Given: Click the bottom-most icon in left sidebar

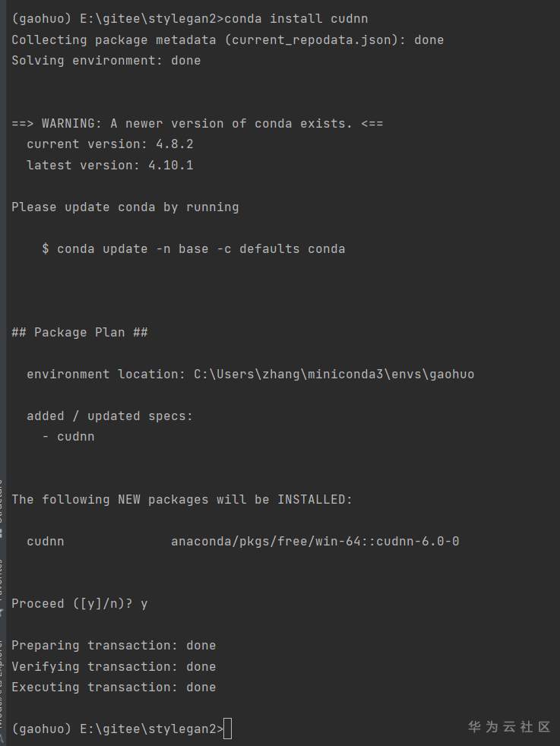Looking at the screenshot, I should (x=2, y=738).
